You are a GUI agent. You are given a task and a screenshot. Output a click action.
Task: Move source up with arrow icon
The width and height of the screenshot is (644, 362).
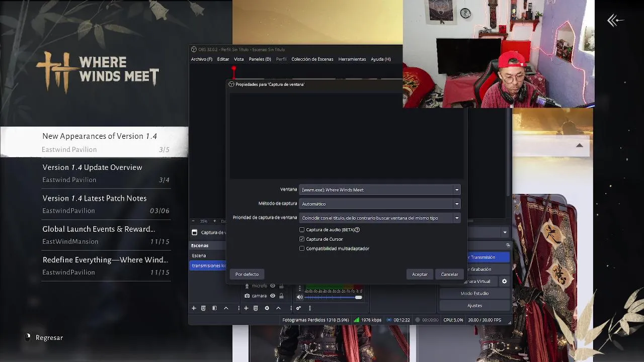click(278, 308)
